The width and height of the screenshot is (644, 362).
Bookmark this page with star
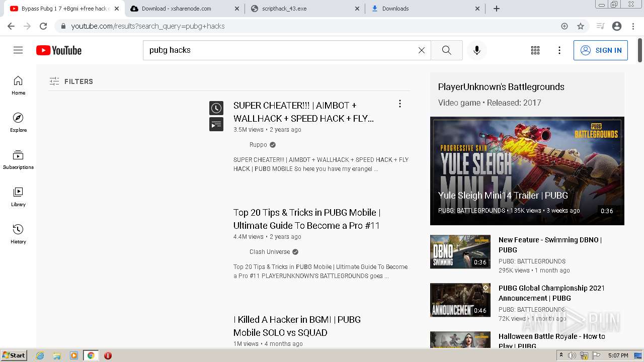coord(581,26)
